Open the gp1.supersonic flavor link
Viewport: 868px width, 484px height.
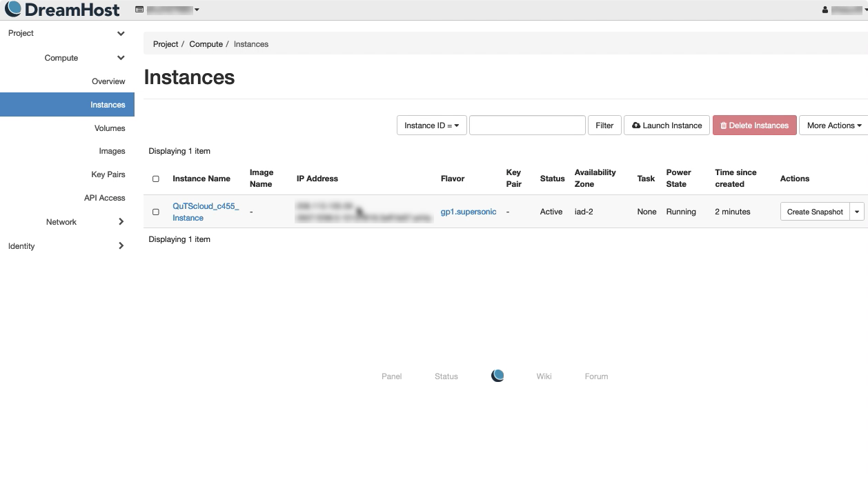coord(468,212)
